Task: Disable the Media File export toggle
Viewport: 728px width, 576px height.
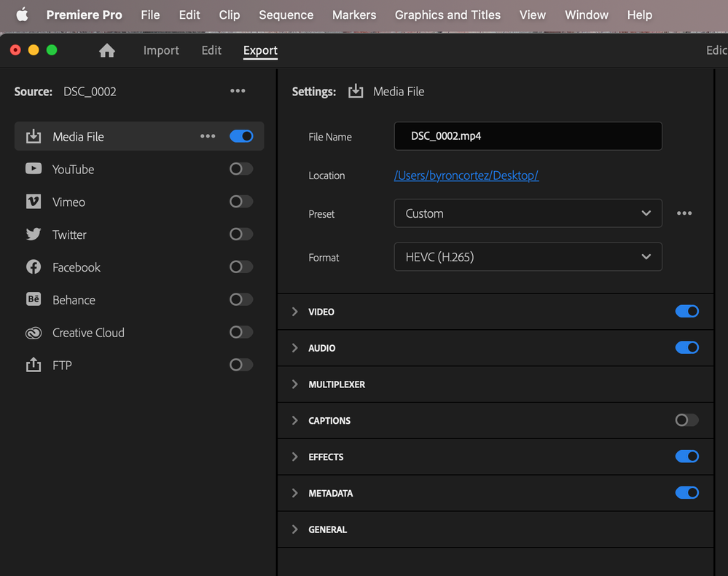Action: tap(241, 136)
